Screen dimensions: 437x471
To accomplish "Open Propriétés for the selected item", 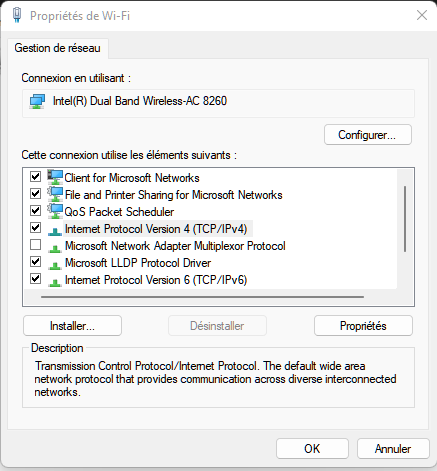I will point(363,326).
